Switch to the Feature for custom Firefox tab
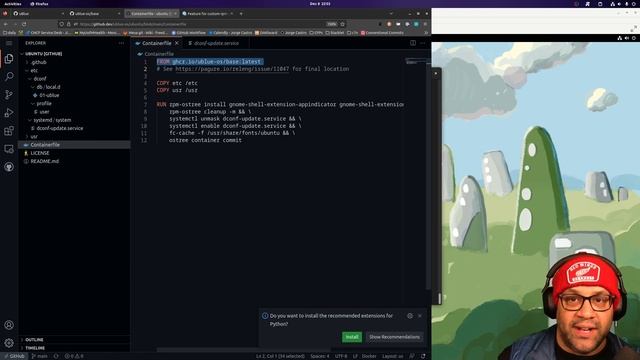 208,13
